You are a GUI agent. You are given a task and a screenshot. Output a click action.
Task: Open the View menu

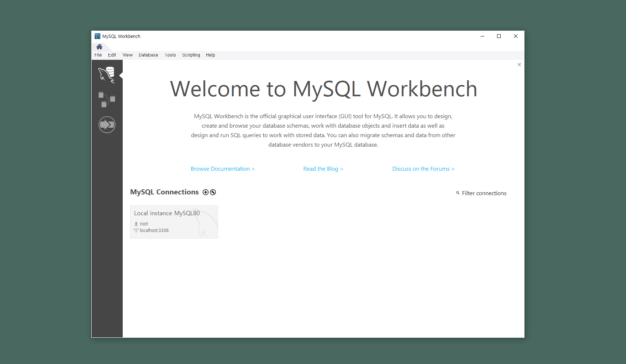pos(127,55)
